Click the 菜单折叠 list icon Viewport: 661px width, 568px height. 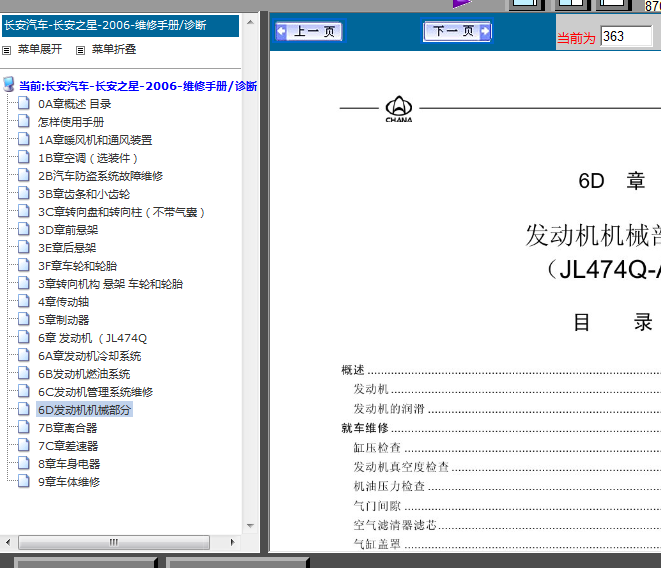click(x=81, y=51)
